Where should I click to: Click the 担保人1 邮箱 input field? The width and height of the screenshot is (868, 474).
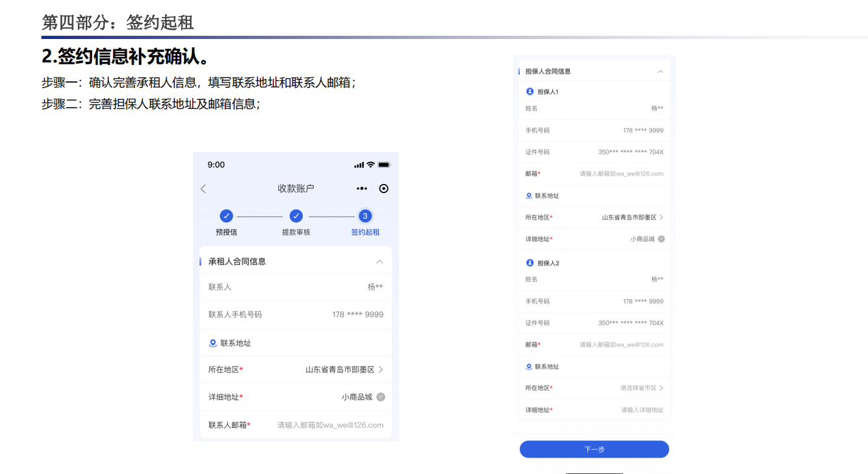tap(621, 174)
